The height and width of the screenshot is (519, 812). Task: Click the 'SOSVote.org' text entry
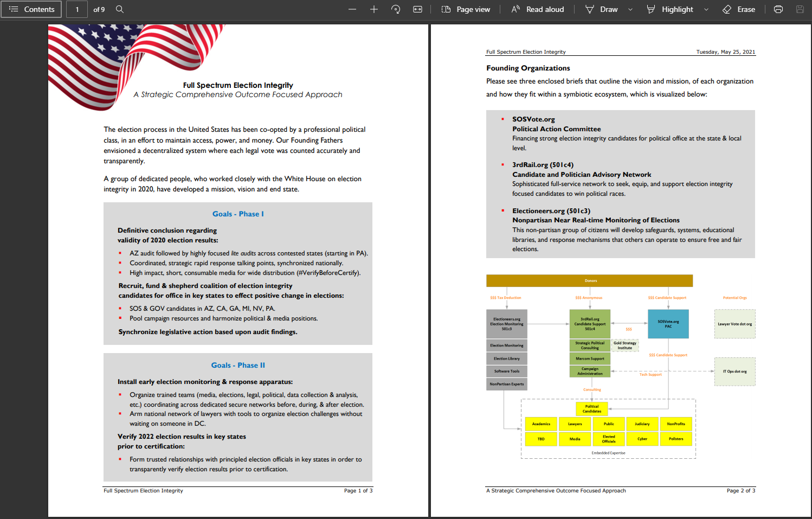pyautogui.click(x=533, y=119)
